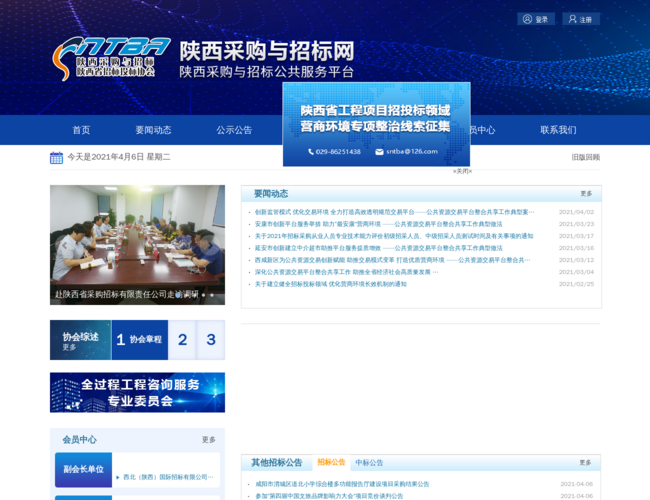Open notice 第四届中国文旅品牌影响力大会
This screenshot has width=650, height=500.
[329, 496]
